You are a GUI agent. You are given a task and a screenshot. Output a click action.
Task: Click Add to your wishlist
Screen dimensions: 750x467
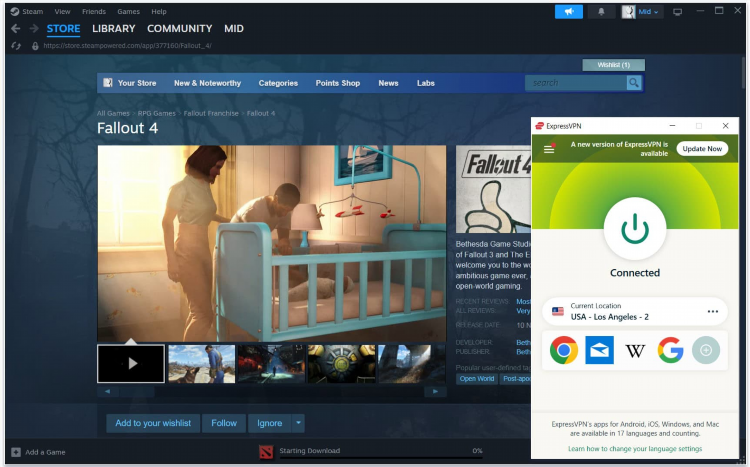point(153,423)
